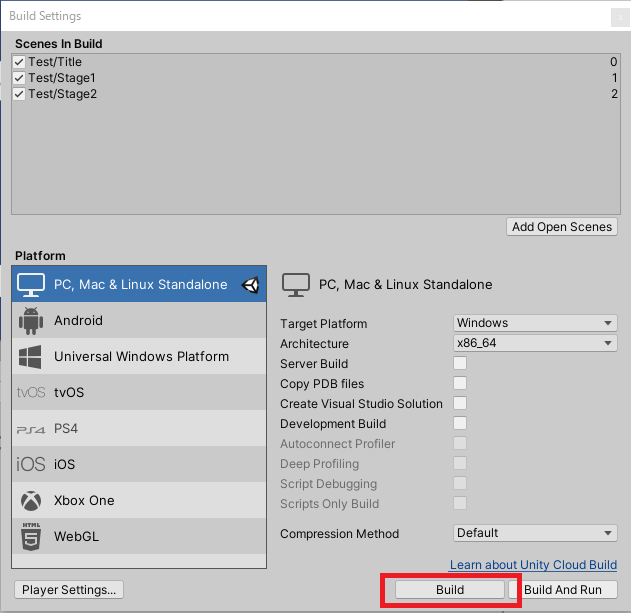Click the Server Build label
Image resolution: width=631 pixels, height=613 pixels.
314,364
